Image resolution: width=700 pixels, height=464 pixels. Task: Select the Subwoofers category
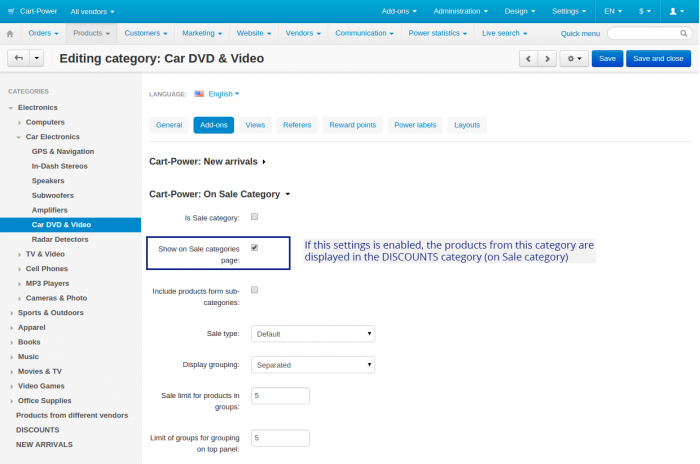pos(53,196)
